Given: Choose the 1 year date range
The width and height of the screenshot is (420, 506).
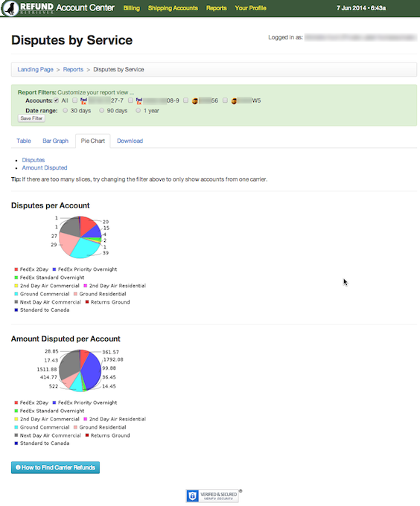Looking at the screenshot, I should [139, 110].
